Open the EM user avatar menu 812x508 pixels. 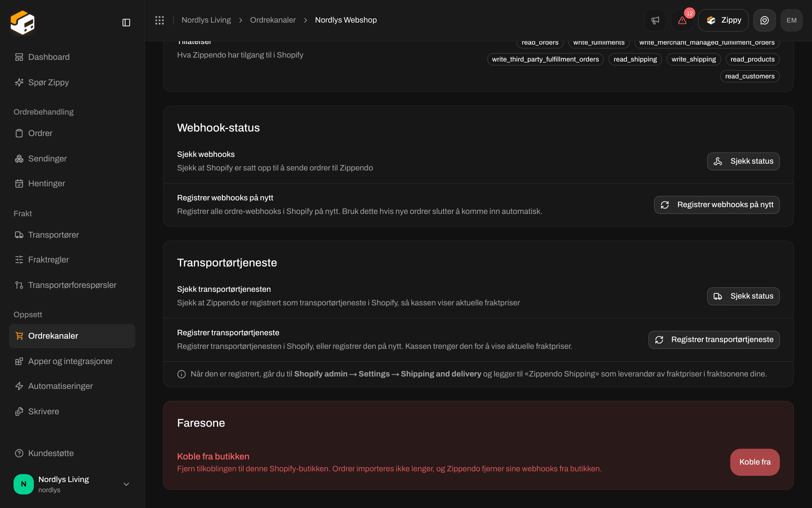(791, 20)
